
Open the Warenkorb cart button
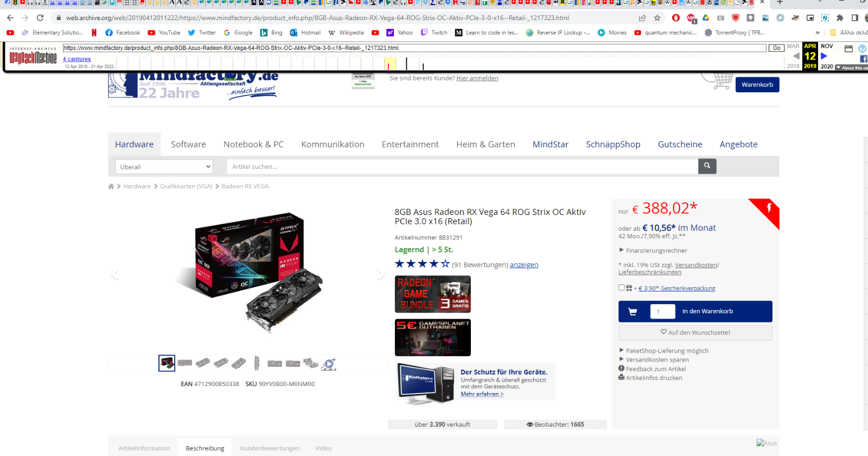757,85
